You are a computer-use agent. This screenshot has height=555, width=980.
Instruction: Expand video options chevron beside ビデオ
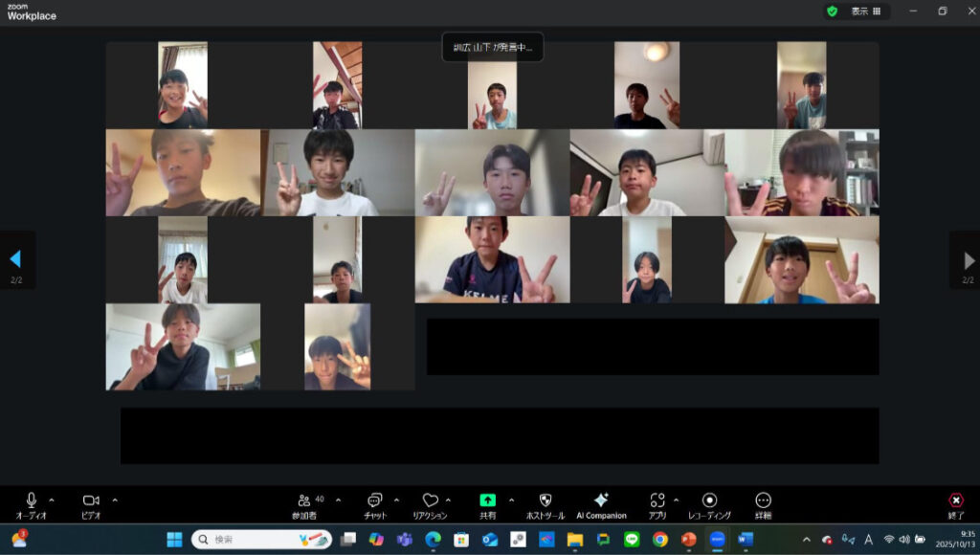coord(115,499)
